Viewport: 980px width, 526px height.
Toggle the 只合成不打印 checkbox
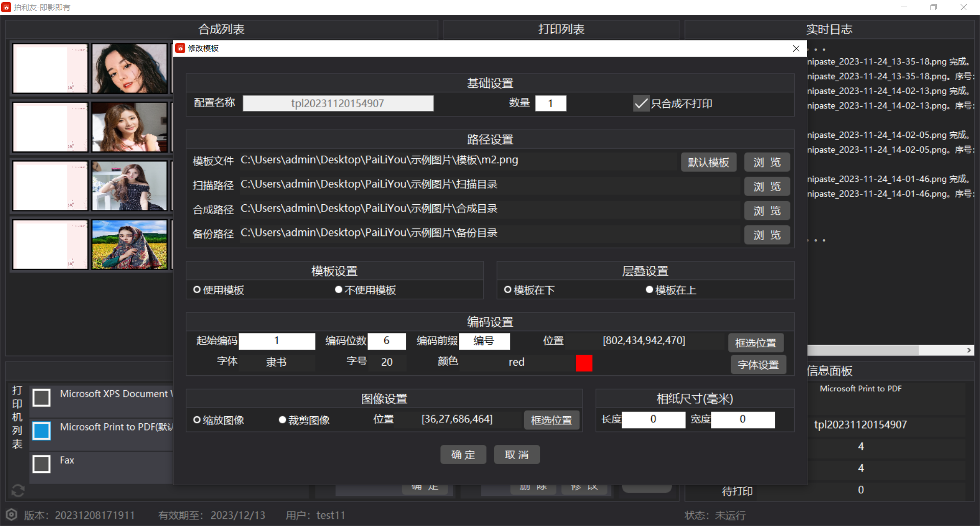pyautogui.click(x=641, y=104)
